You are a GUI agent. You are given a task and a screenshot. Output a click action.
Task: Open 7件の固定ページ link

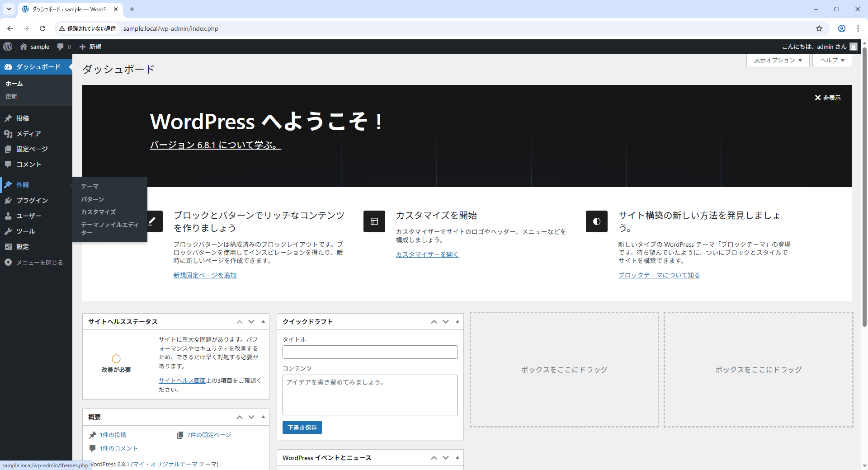(209, 435)
